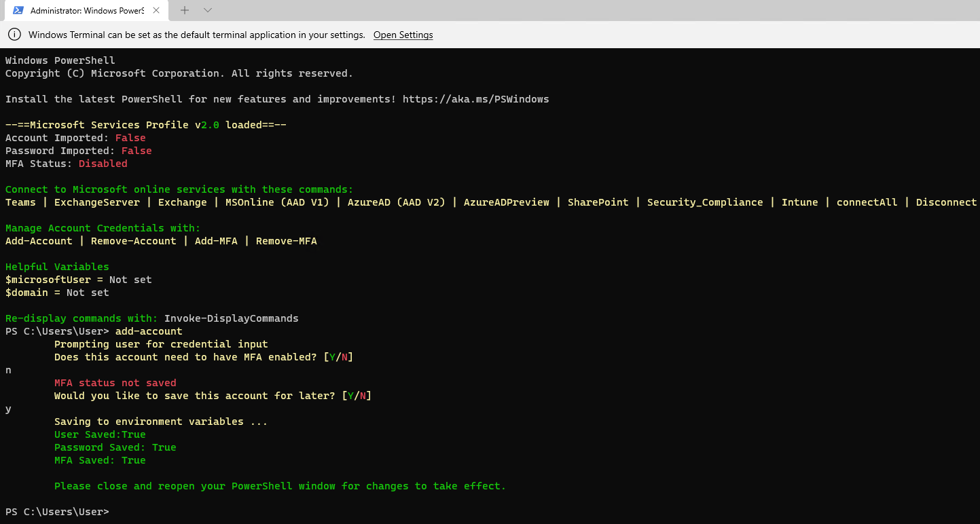Click the 'Password Imported: False' line
This screenshot has height=524, width=980.
[x=79, y=151]
